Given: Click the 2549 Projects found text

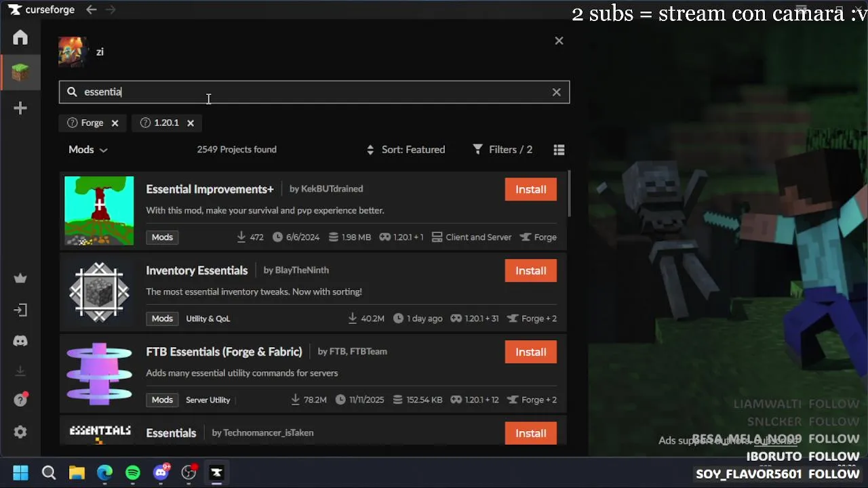Looking at the screenshot, I should point(237,150).
